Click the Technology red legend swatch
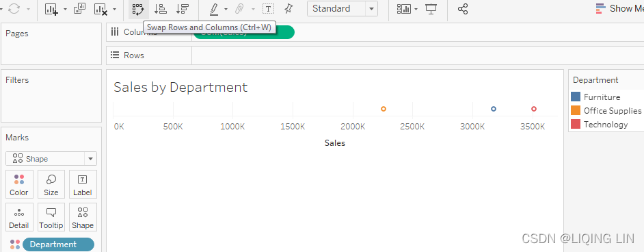 [576, 124]
